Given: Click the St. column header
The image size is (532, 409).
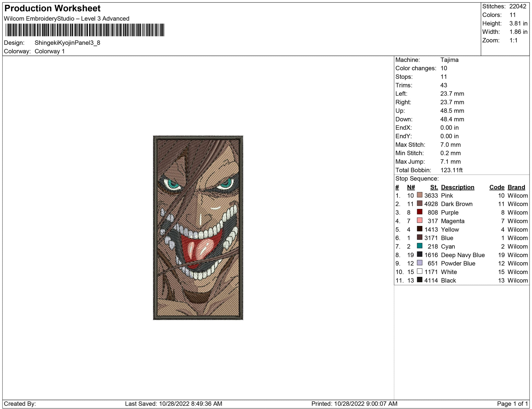Looking at the screenshot, I should (434, 187).
